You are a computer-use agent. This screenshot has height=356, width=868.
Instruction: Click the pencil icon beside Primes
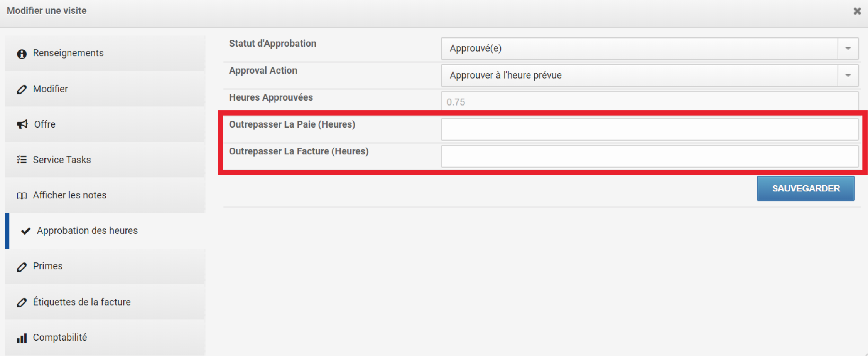coord(22,267)
